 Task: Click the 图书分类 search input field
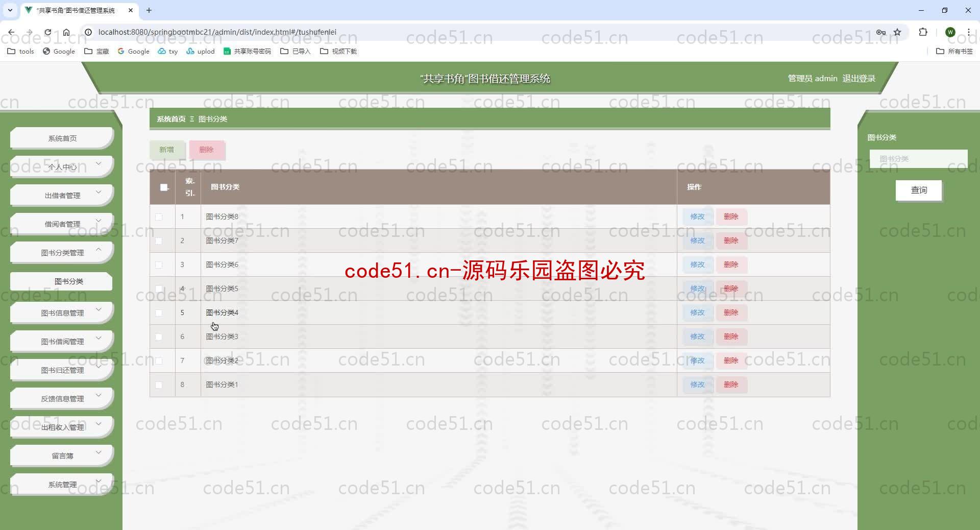[918, 159]
